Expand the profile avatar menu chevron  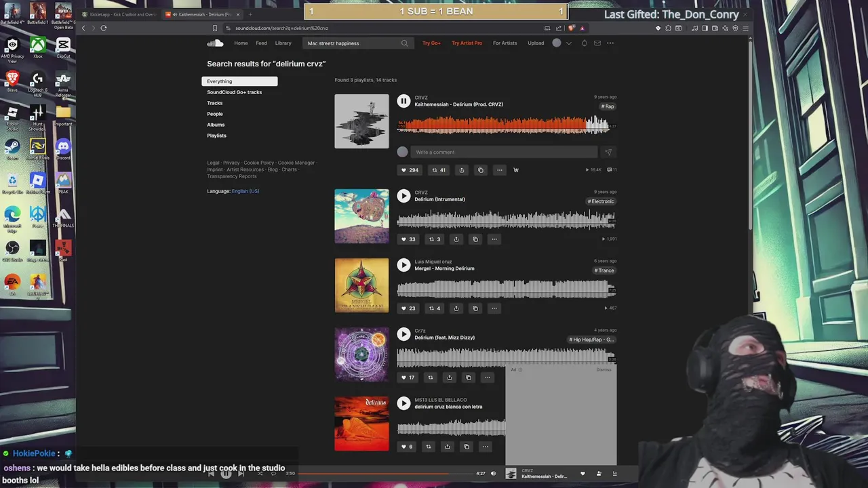568,43
